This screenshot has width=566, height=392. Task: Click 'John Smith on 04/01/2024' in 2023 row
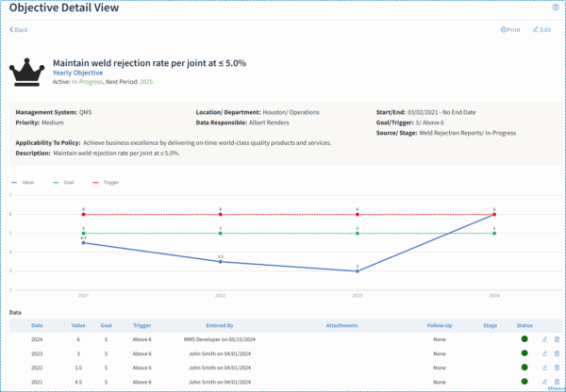(220, 353)
